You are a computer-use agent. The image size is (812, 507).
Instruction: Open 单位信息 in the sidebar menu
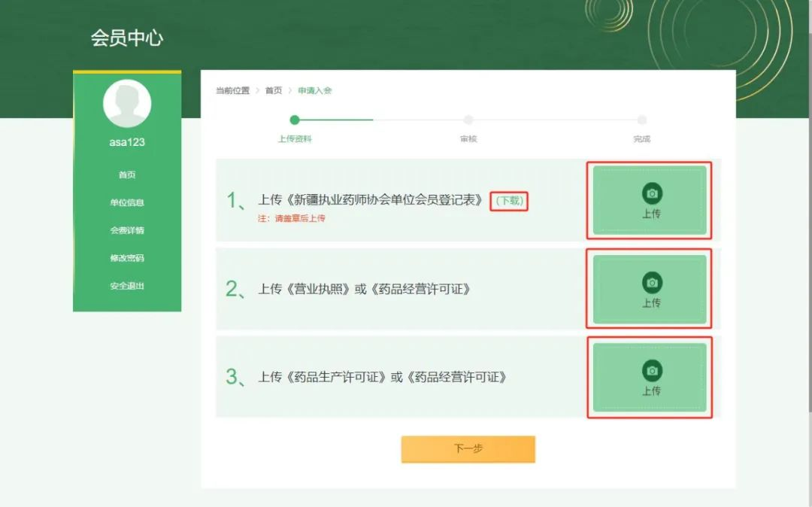point(127,202)
